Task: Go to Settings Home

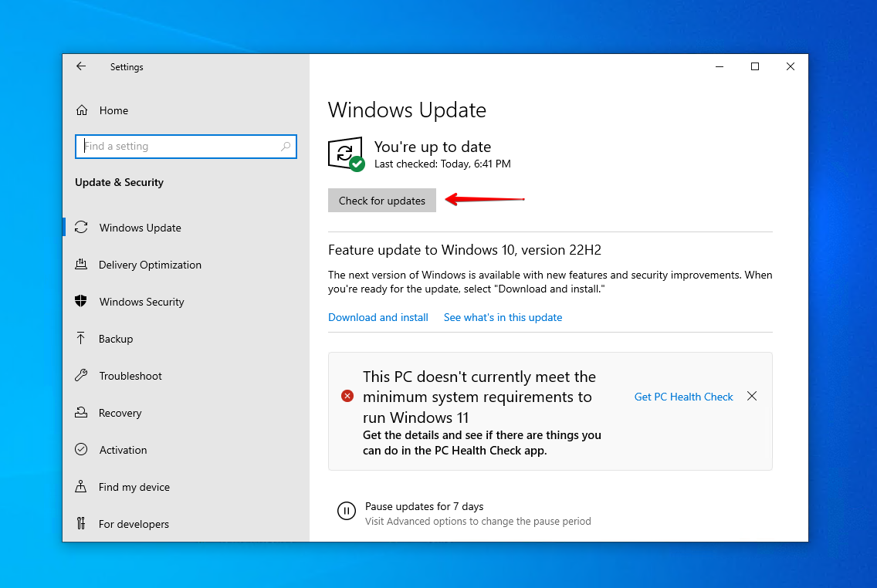Action: 186,110
